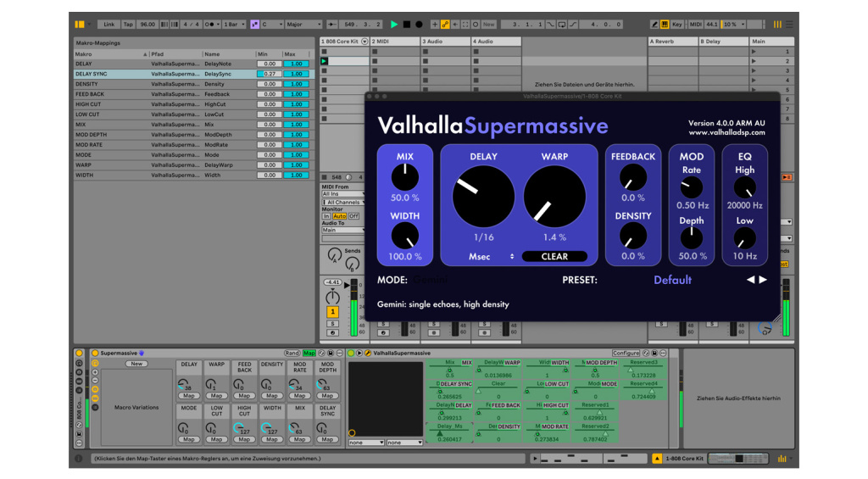Adjust the large DELAY knob in Supermassive

pyautogui.click(x=483, y=196)
